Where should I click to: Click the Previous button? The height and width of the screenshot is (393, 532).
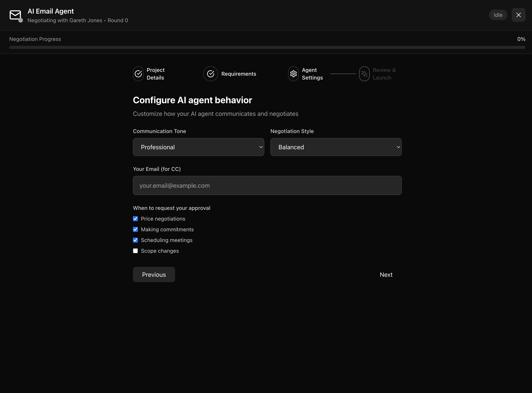154,274
